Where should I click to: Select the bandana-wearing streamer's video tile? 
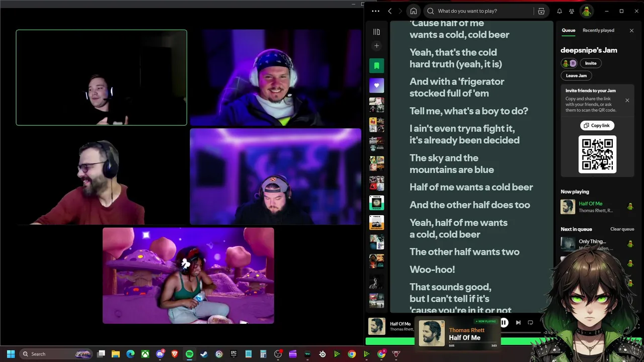276,77
